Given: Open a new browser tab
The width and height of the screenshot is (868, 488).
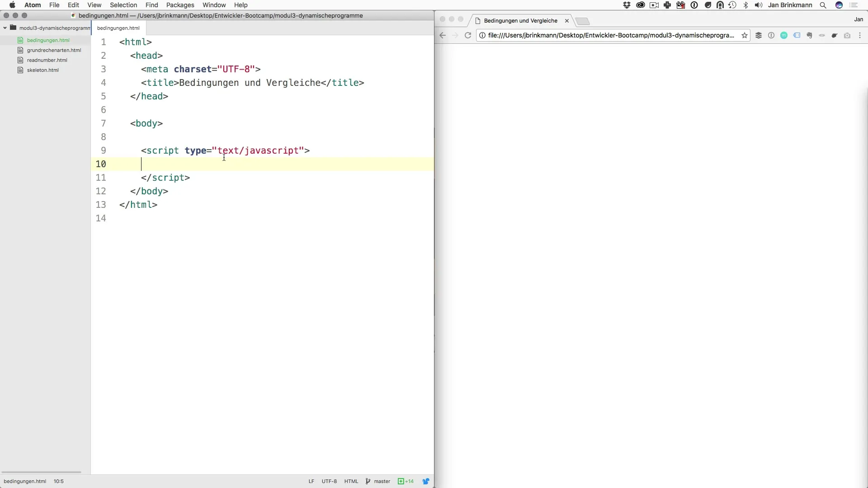Looking at the screenshot, I should click(583, 21).
